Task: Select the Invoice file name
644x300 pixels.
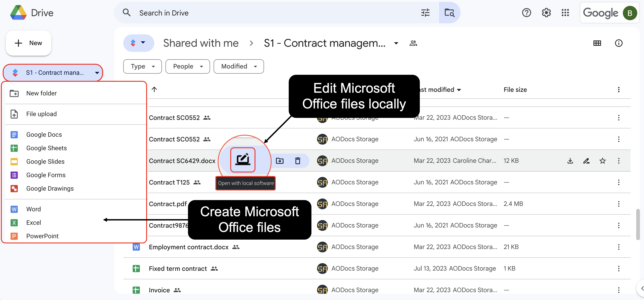Action: (x=159, y=290)
